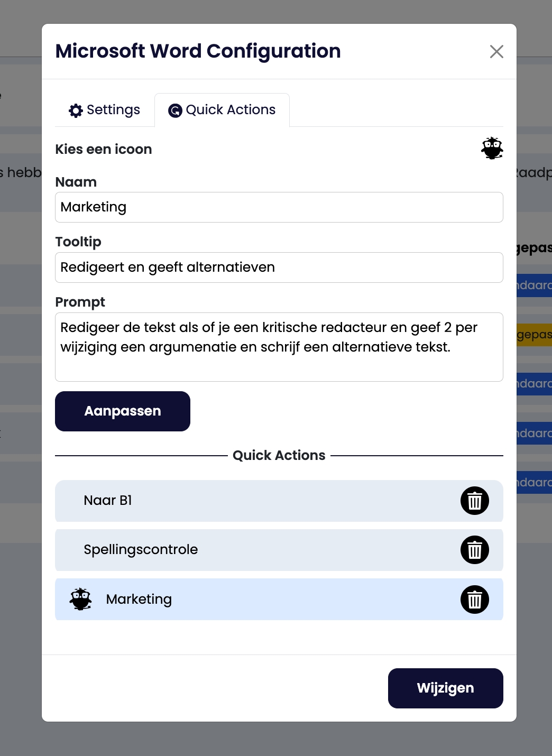This screenshot has width=552, height=756.
Task: Click the Quick Actions tab icon
Action: point(175,110)
